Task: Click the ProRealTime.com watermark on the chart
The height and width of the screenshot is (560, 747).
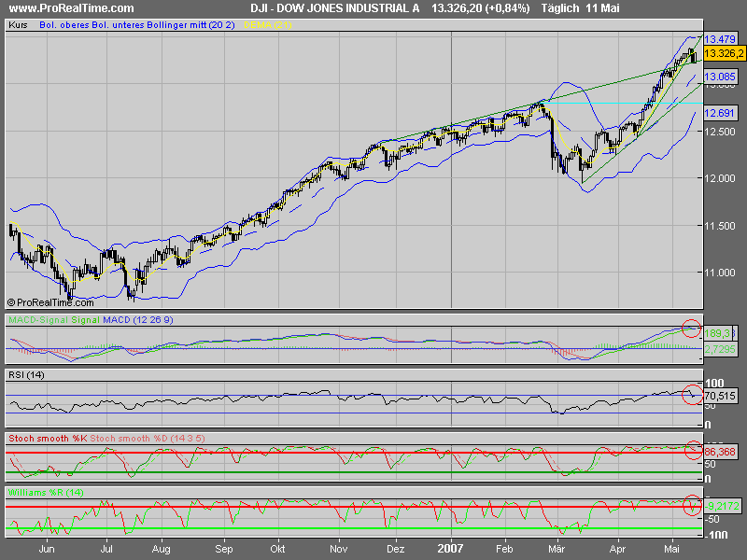Action: 51,302
